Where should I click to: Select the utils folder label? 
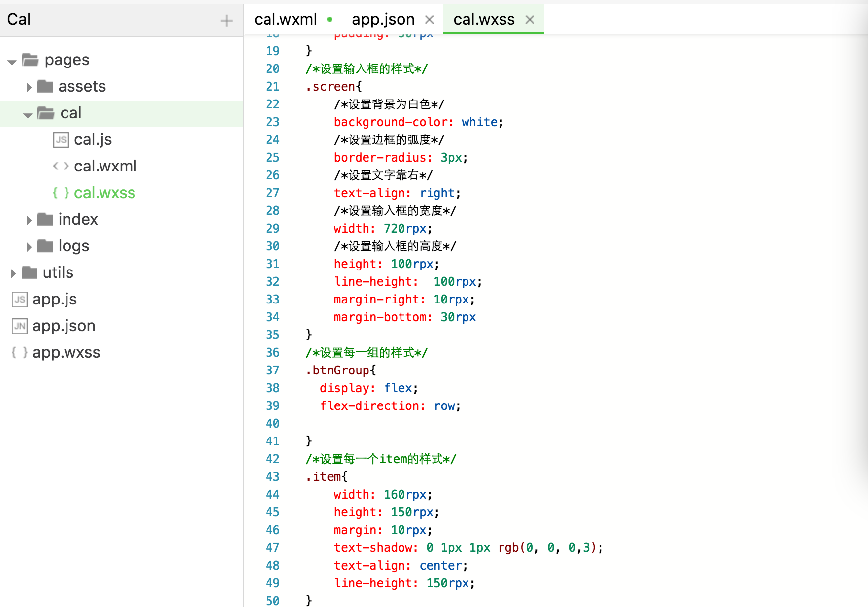point(58,272)
